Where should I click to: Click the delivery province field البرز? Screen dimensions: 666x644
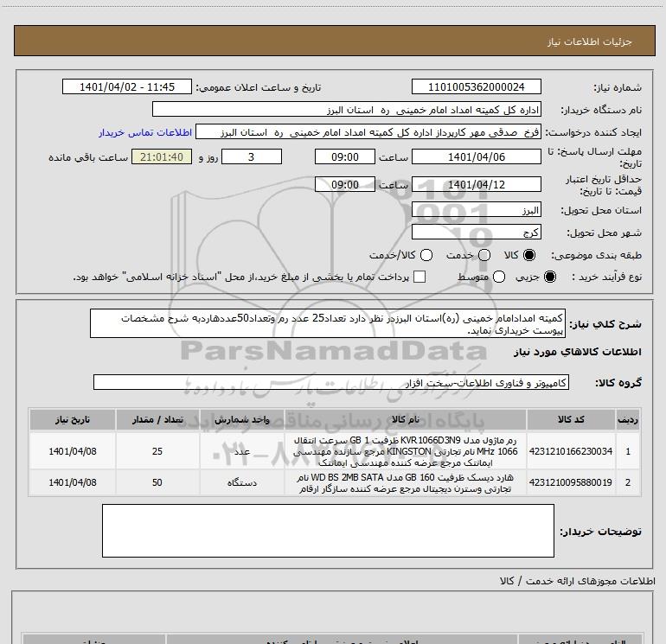(476, 210)
